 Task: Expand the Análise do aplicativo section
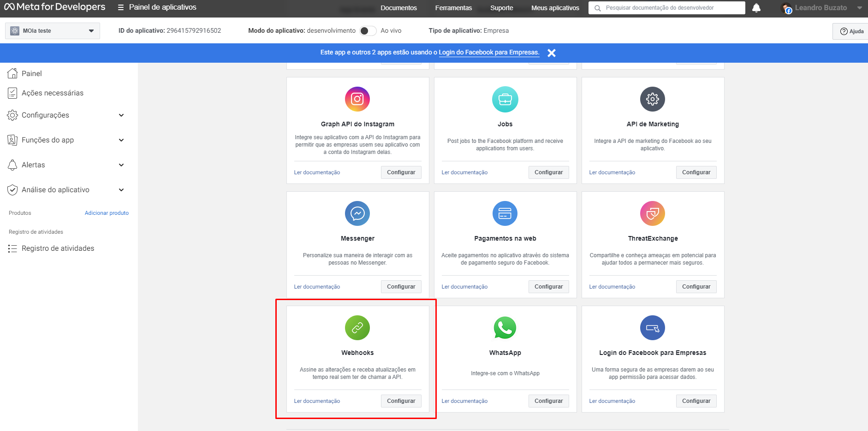(121, 190)
